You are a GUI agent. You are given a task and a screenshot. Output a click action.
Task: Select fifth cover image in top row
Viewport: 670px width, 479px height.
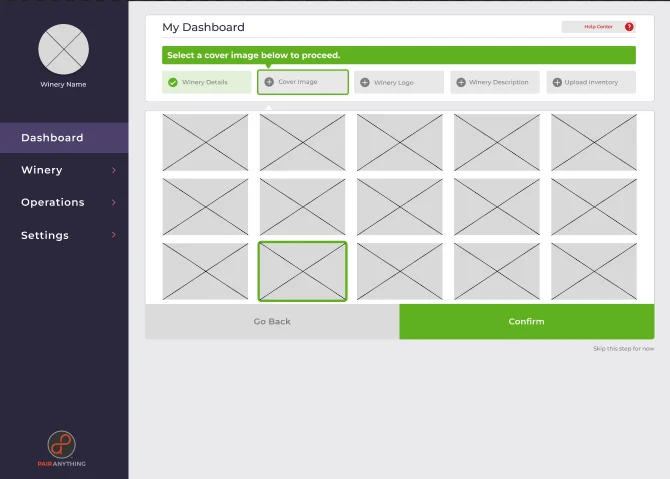click(594, 142)
